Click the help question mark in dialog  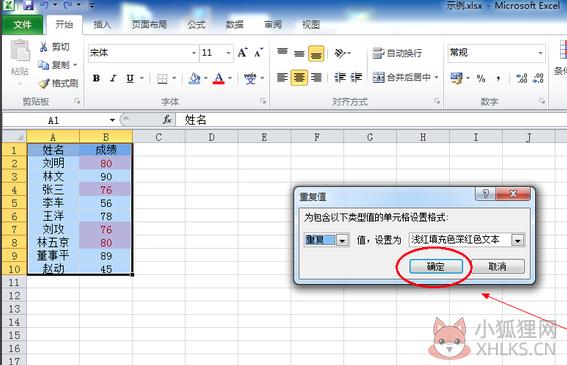point(486,194)
